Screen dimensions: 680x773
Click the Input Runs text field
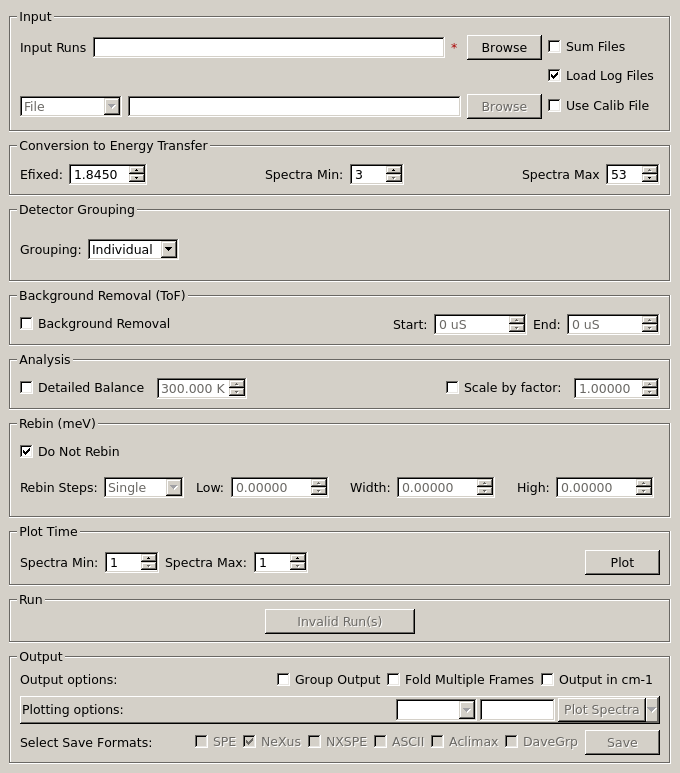[268, 47]
